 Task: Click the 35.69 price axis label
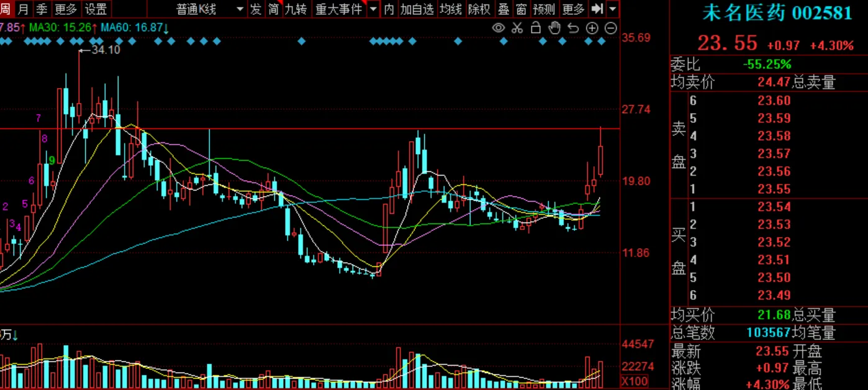pyautogui.click(x=636, y=37)
